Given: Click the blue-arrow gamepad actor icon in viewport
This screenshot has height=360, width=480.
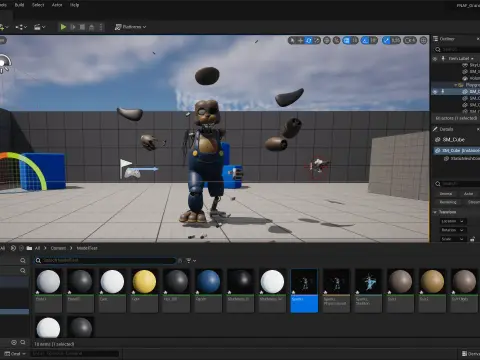Looking at the screenshot, I should 132,173.
